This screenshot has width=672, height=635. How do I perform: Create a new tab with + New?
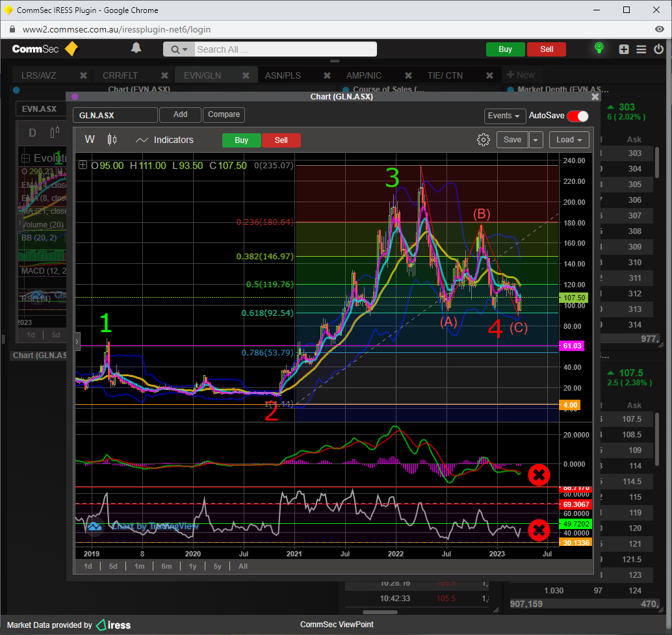521,75
